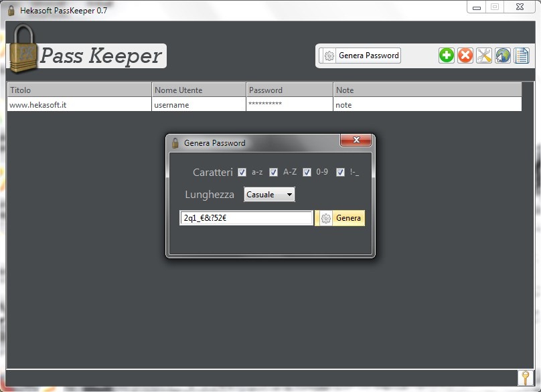
Task: Close the Genera Password dialog
Action: [x=356, y=140]
